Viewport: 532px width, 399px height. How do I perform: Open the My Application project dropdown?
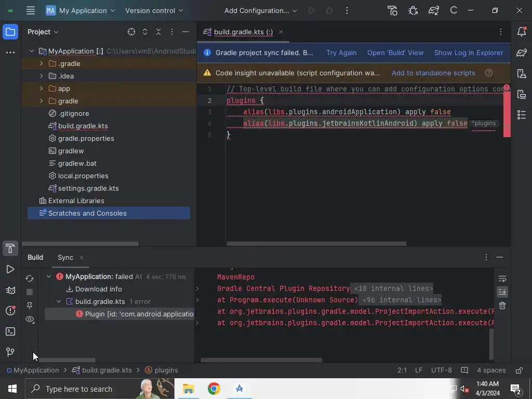(81, 10)
